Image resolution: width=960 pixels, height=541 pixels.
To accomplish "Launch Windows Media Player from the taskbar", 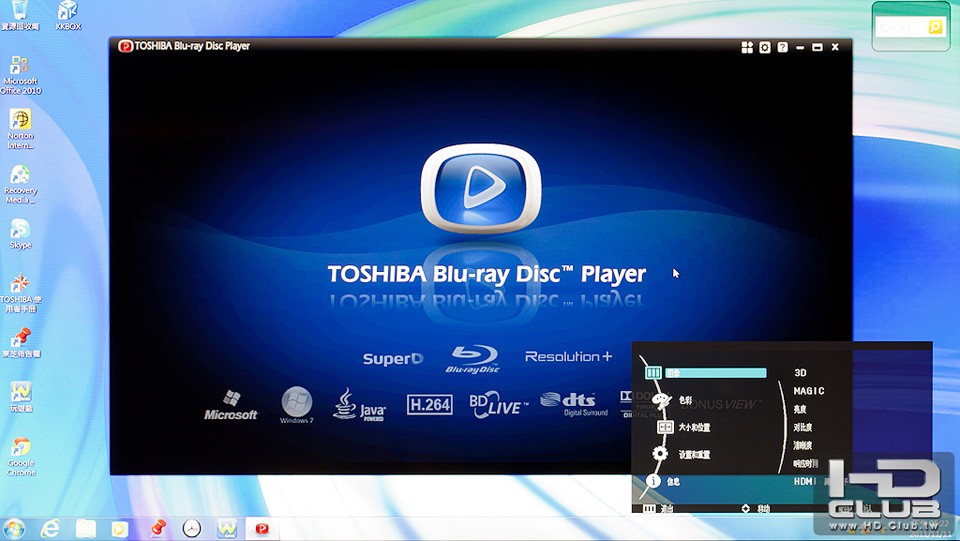I will (120, 528).
